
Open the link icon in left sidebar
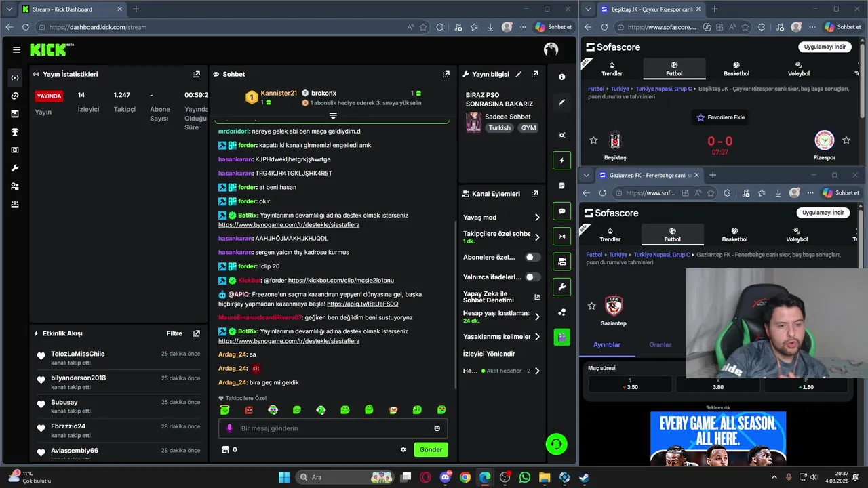tap(15, 96)
